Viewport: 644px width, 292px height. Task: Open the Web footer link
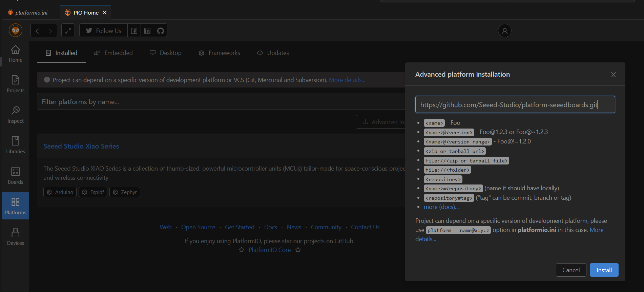click(166, 227)
